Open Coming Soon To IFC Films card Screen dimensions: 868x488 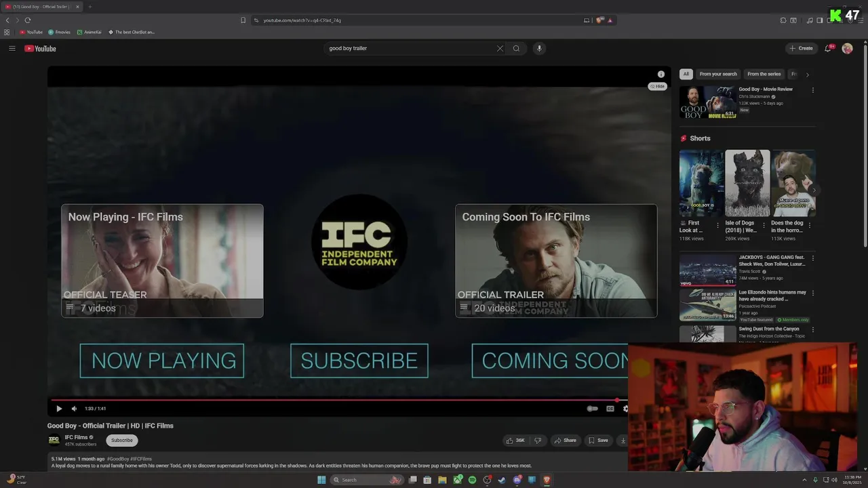tap(556, 261)
